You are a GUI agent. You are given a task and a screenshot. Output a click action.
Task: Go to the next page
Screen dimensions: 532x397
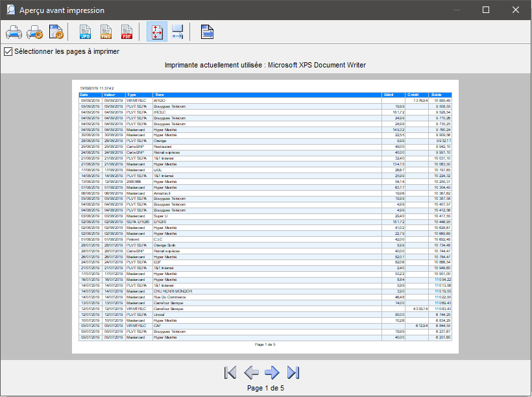(272, 372)
